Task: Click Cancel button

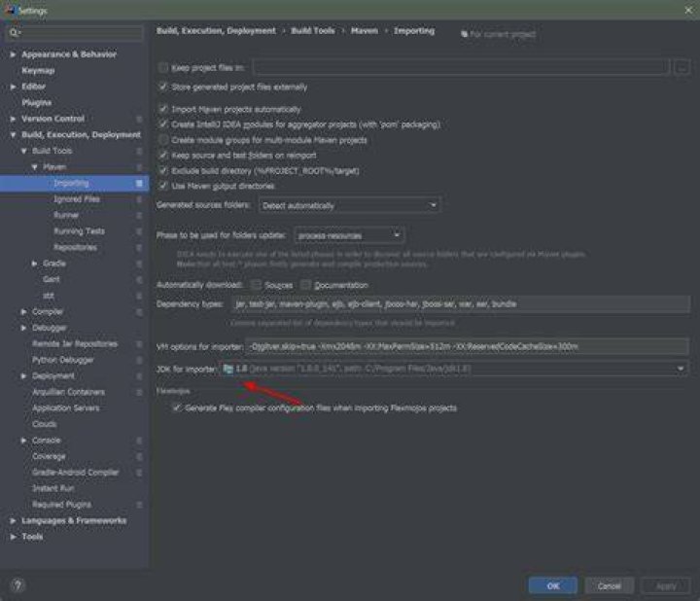Action: point(609,585)
